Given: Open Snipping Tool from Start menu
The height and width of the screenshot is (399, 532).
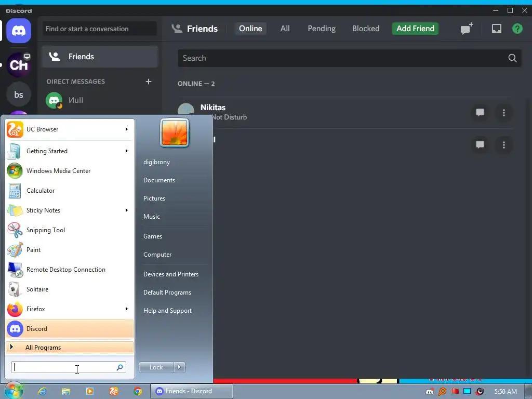Looking at the screenshot, I should (70, 230).
